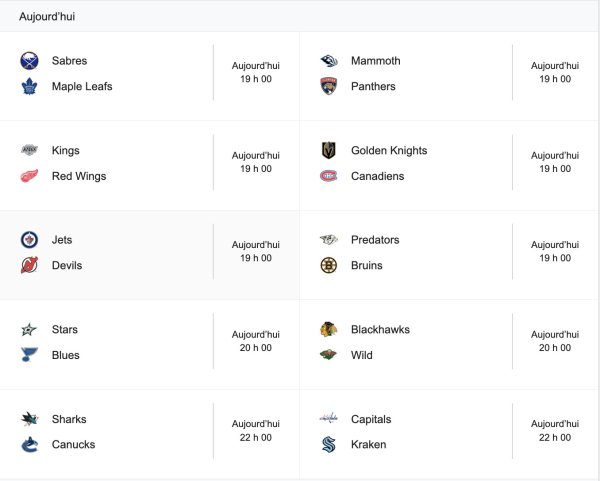This screenshot has width=600, height=481.
Task: Select the Winnipeg Jets logo
Action: point(29,240)
